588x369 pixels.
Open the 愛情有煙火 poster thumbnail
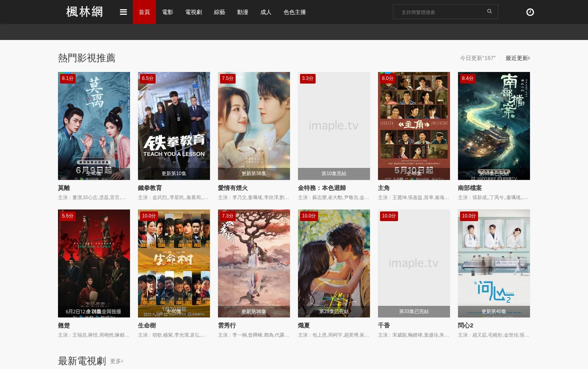coord(254,126)
